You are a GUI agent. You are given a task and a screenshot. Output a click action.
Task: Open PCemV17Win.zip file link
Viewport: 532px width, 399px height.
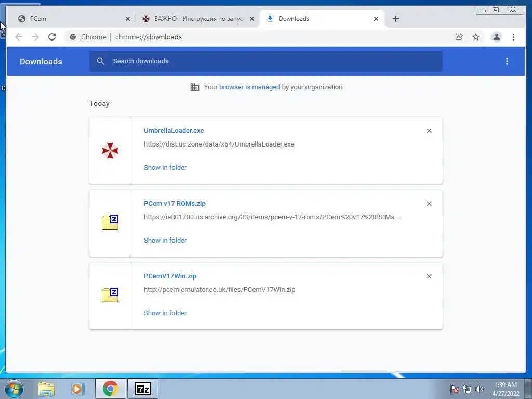point(170,276)
